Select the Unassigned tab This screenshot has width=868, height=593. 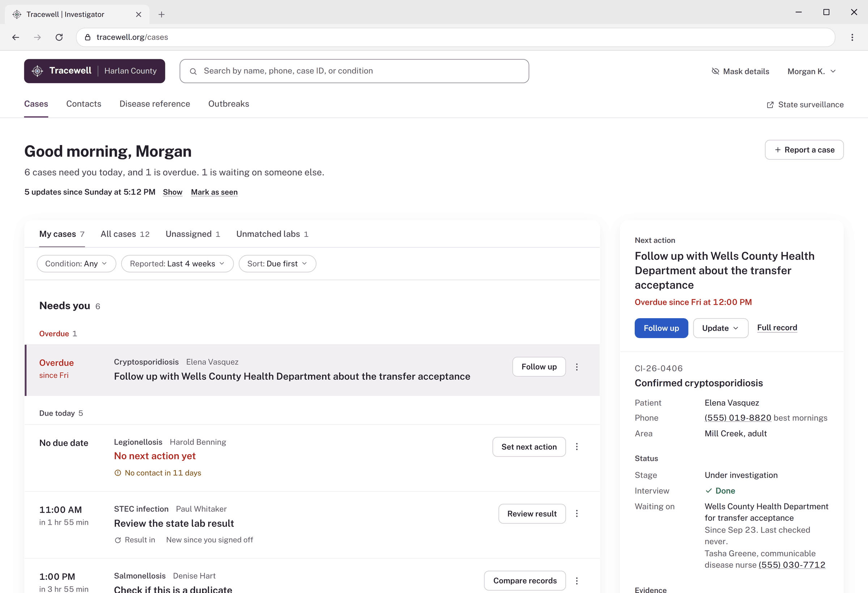tap(193, 234)
